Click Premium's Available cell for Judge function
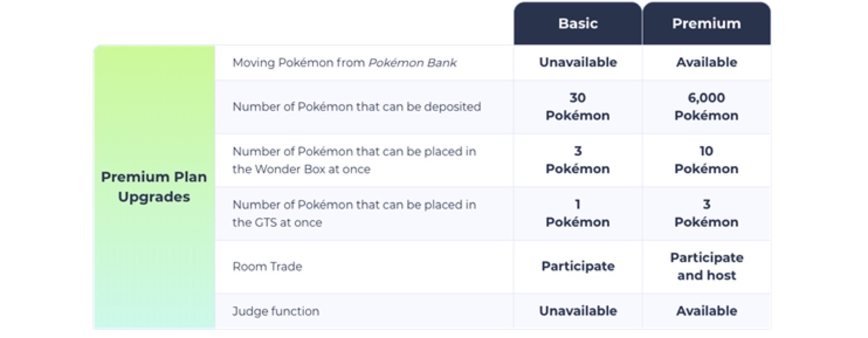This screenshot has height=338, width=868. click(x=706, y=311)
